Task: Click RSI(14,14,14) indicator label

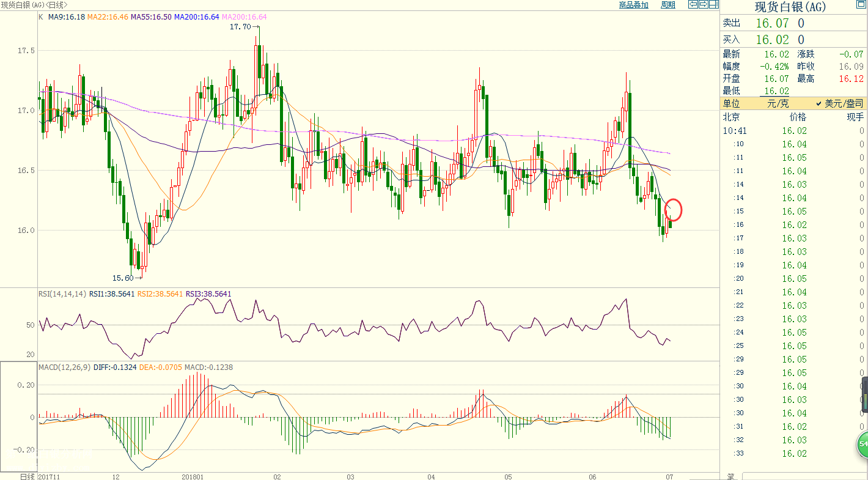Action: click(62, 294)
